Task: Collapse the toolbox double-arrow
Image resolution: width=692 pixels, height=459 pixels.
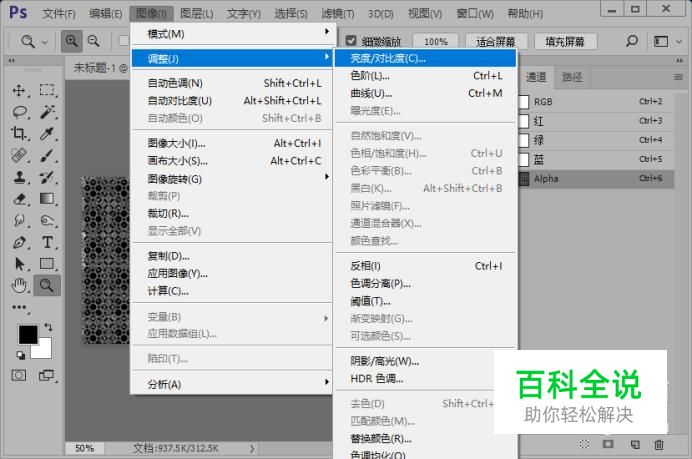Action: pos(11,60)
